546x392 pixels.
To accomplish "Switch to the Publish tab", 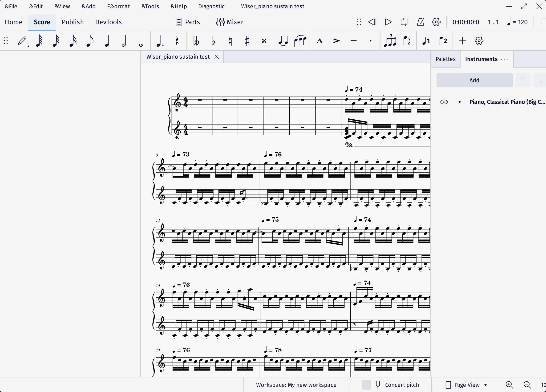I will 73,22.
